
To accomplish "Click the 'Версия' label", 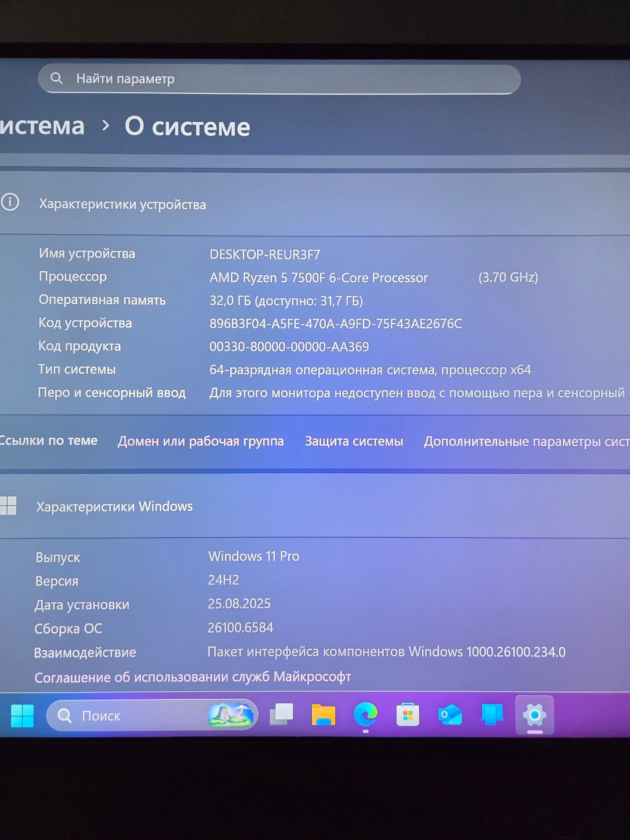I will tap(57, 581).
